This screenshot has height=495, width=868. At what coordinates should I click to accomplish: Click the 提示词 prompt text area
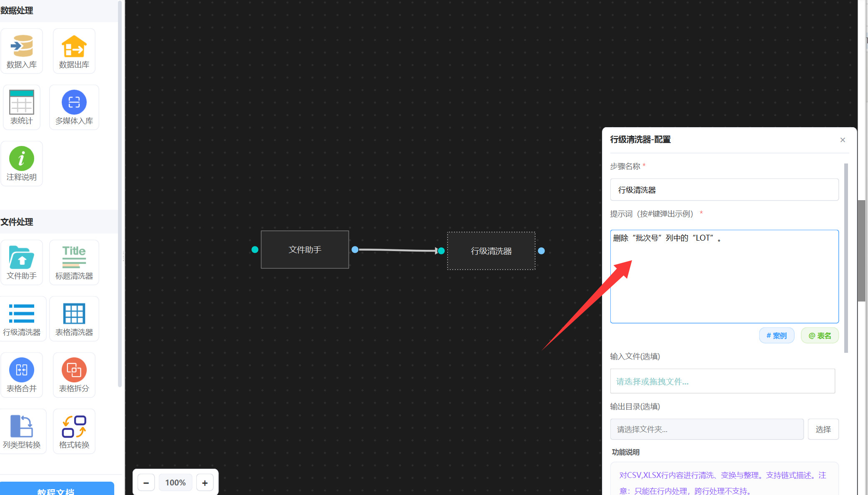tap(724, 276)
